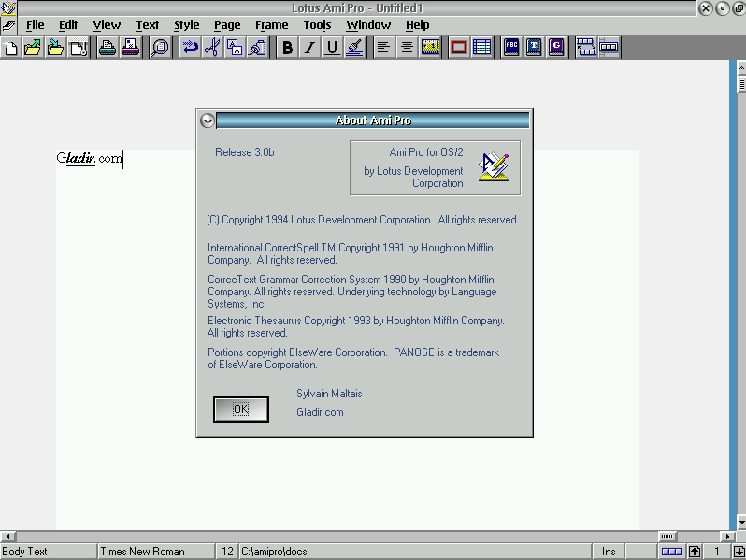Open the Style menu
This screenshot has width=746, height=560.
coord(186,25)
